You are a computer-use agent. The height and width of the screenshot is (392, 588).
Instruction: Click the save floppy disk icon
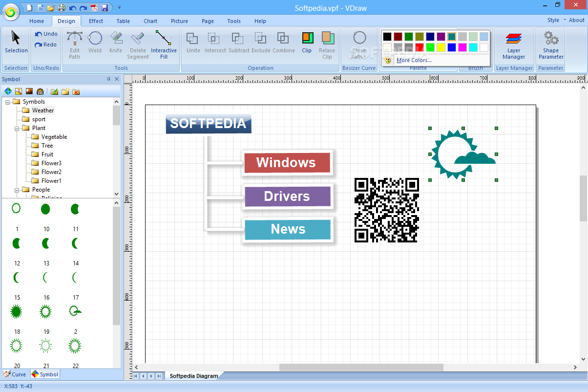(105, 8)
